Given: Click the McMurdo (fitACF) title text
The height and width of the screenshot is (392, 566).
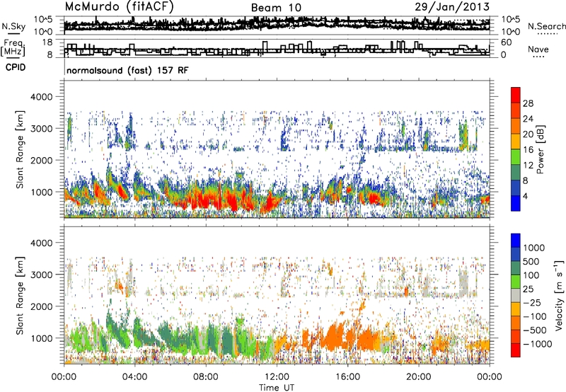Looking at the screenshot, I should click(x=119, y=7).
